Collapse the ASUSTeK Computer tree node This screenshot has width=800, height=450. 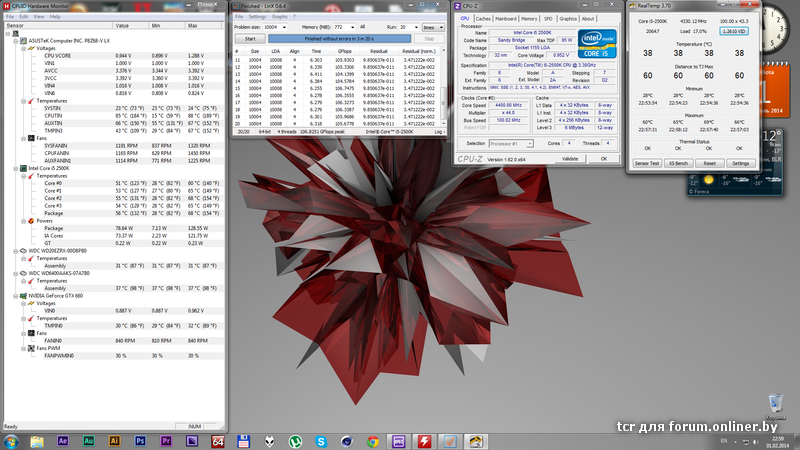[16, 41]
